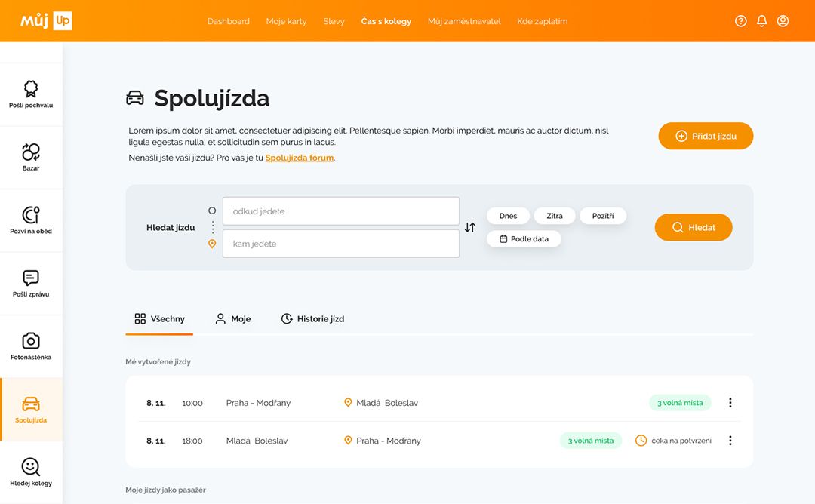Screen dimensions: 815x504
Task: Open options menu for 18:00 ride
Action: (730, 441)
